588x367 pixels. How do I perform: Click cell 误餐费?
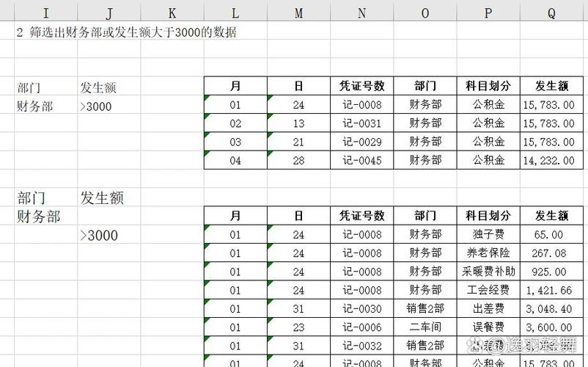pos(488,327)
